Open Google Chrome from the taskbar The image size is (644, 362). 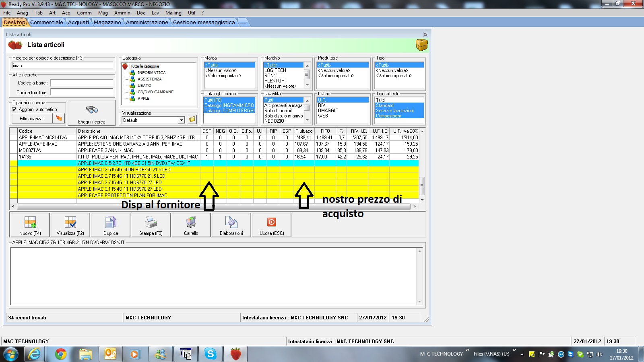(61, 354)
